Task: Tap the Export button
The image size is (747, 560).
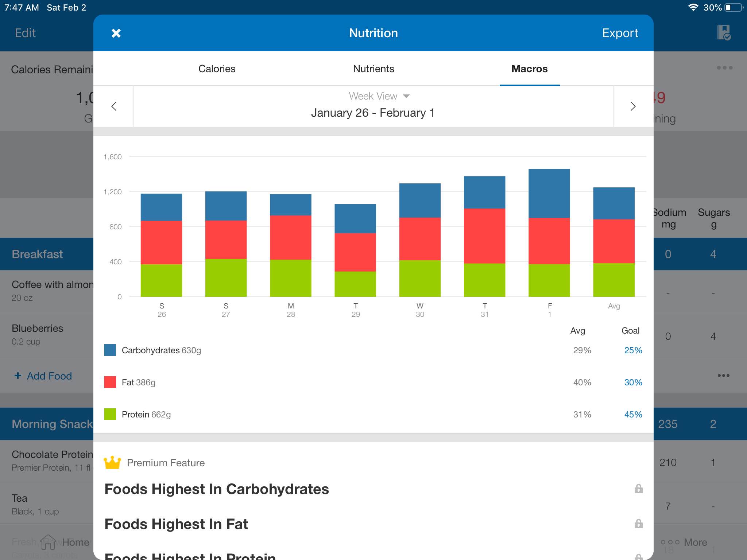Action: coord(620,33)
